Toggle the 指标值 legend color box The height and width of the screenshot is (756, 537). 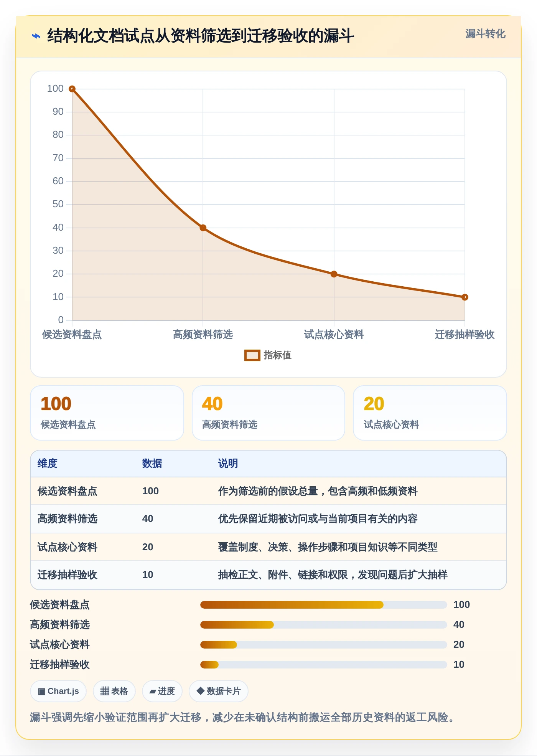click(252, 355)
